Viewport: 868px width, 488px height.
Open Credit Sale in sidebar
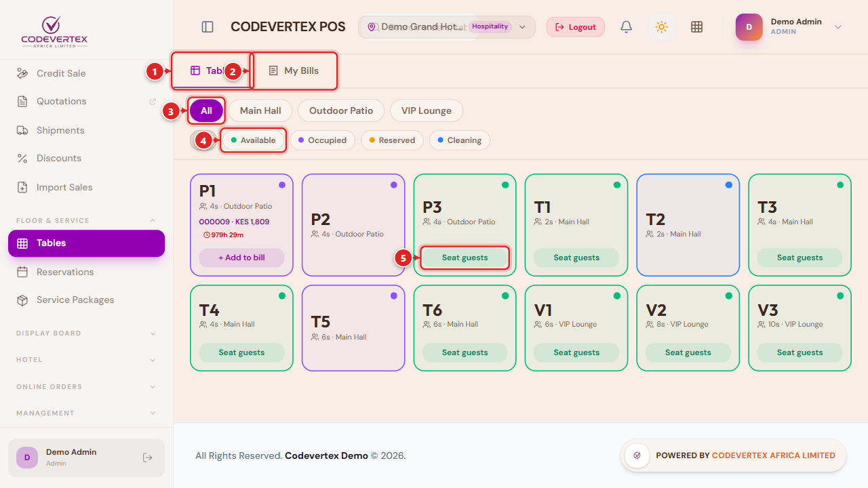87,73
